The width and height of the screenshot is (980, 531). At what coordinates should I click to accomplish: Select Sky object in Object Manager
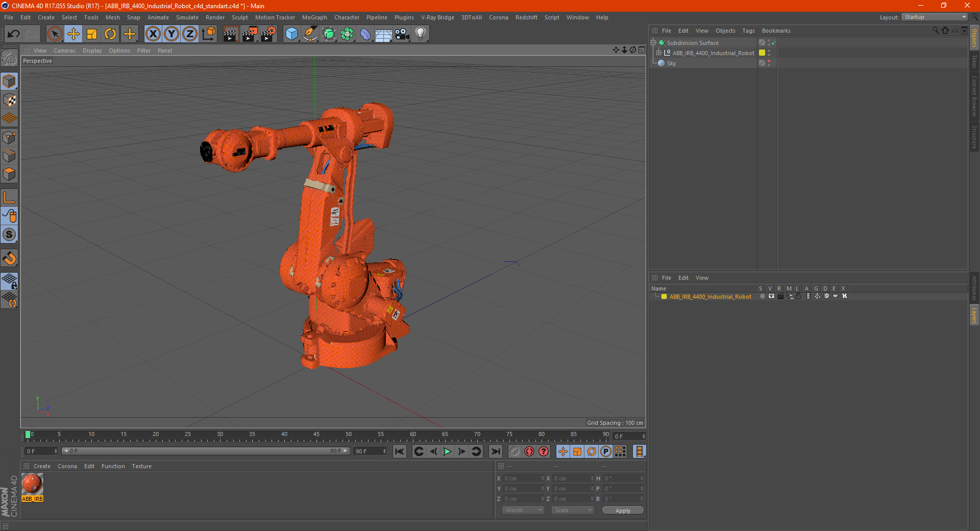671,63
